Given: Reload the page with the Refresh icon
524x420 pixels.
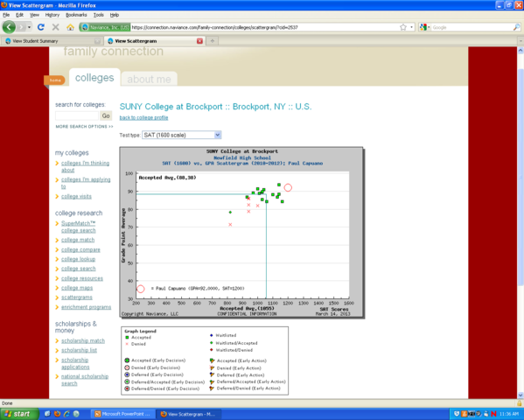Looking at the screenshot, I should point(41,27).
